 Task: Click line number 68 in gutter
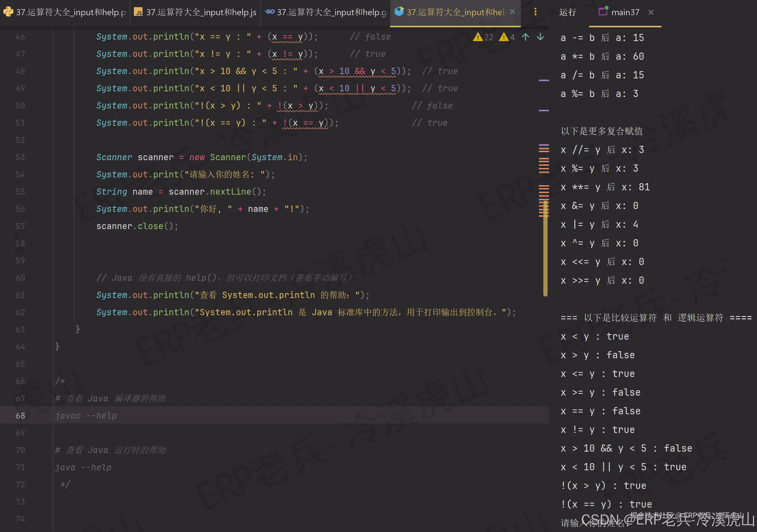coord(20,415)
